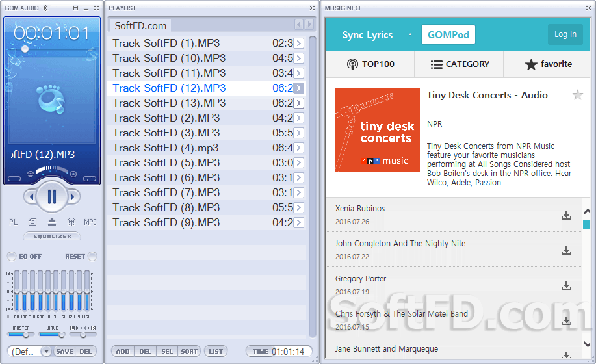
Task: Click the tiny desk concerts cover thumbnail
Action: pos(378,130)
